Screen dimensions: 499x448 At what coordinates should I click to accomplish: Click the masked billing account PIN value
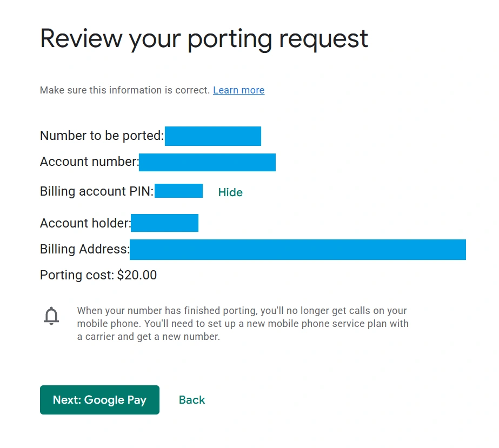178,191
